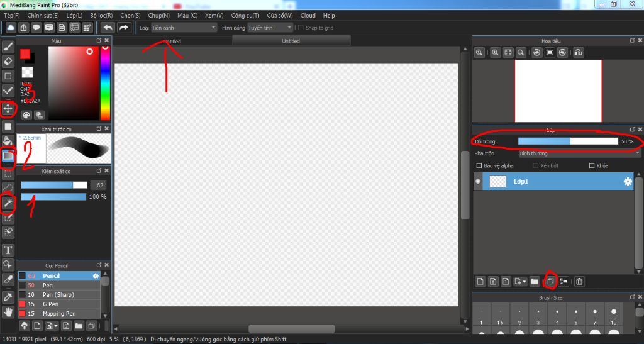Select the Text tool

[x=8, y=250]
